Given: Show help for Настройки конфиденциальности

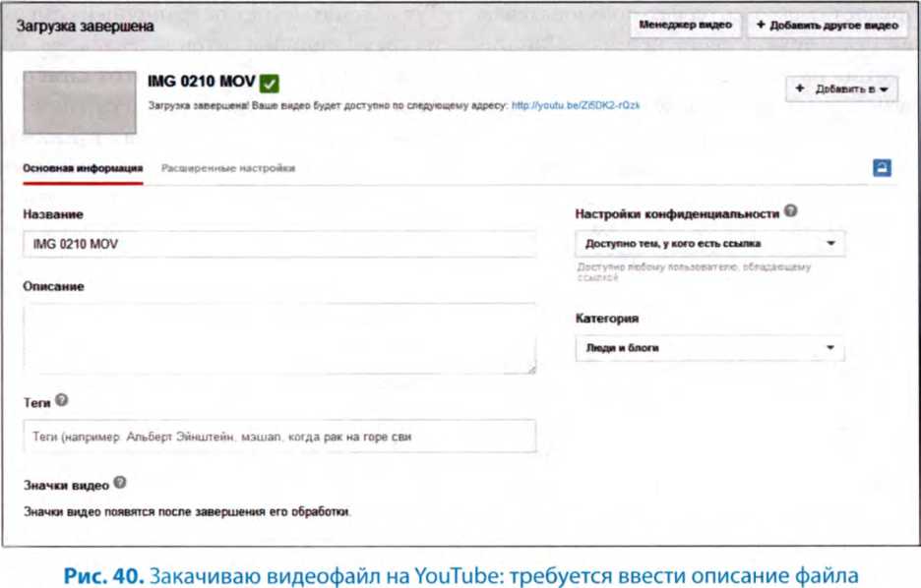Looking at the screenshot, I should click(x=791, y=211).
